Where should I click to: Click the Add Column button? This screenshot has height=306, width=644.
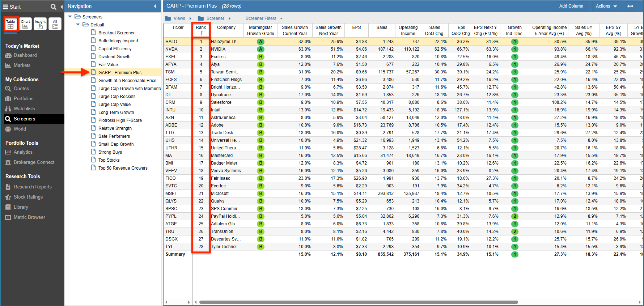pos(571,6)
